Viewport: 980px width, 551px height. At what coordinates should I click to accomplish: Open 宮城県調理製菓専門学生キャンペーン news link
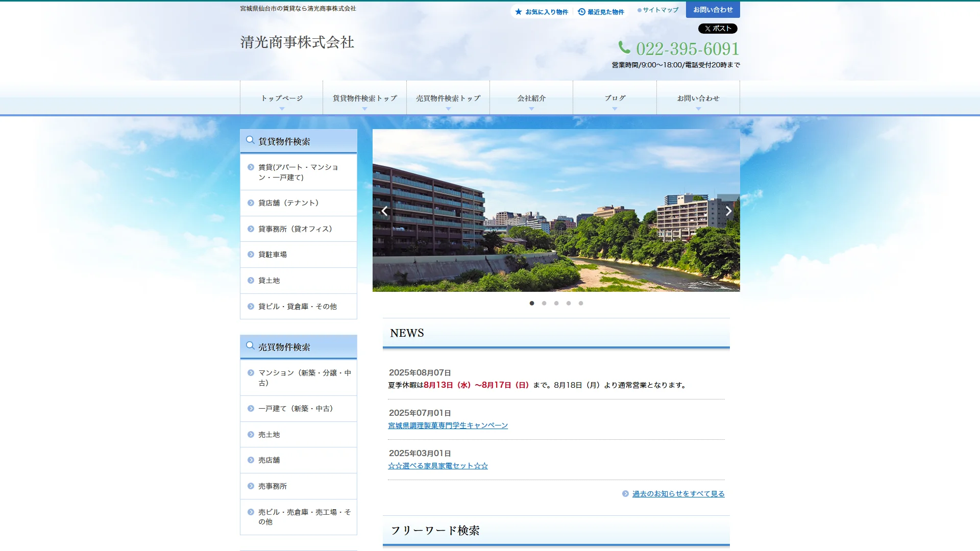[x=448, y=425]
